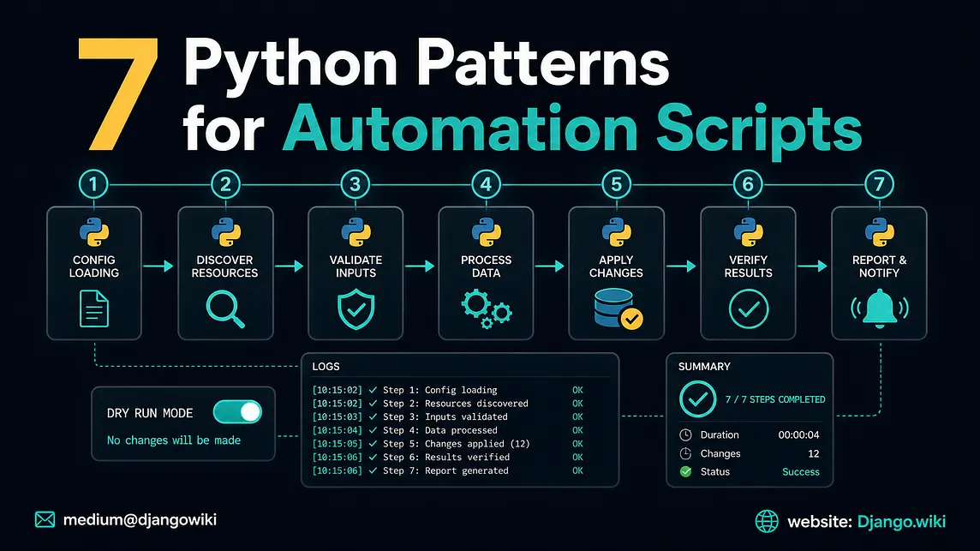Click the log text "Step 5: Changes applied (12)"
This screenshot has width=980, height=551.
(x=457, y=443)
